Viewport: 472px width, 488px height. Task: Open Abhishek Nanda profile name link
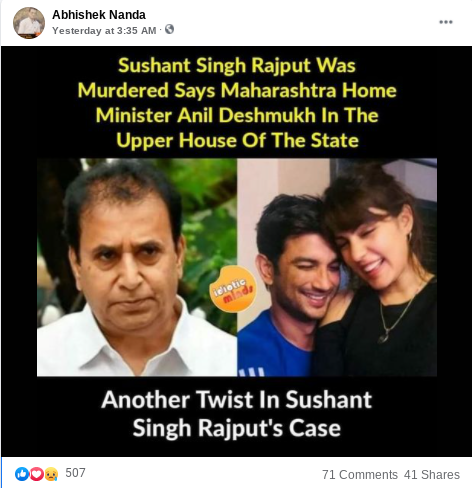coord(99,15)
